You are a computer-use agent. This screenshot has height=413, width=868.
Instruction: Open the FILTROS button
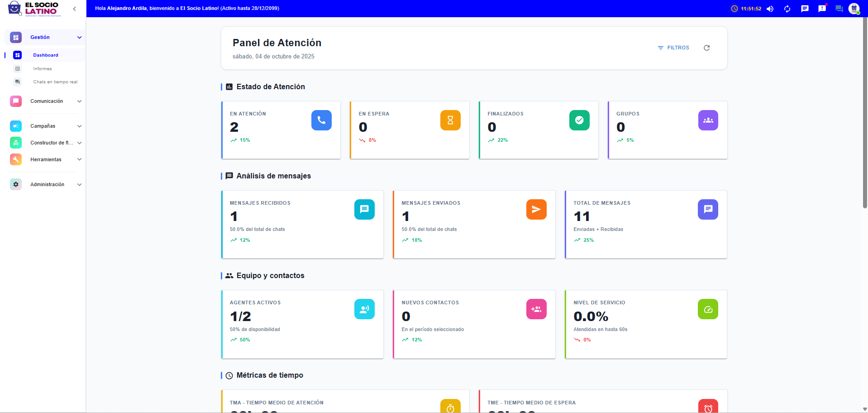coord(673,48)
